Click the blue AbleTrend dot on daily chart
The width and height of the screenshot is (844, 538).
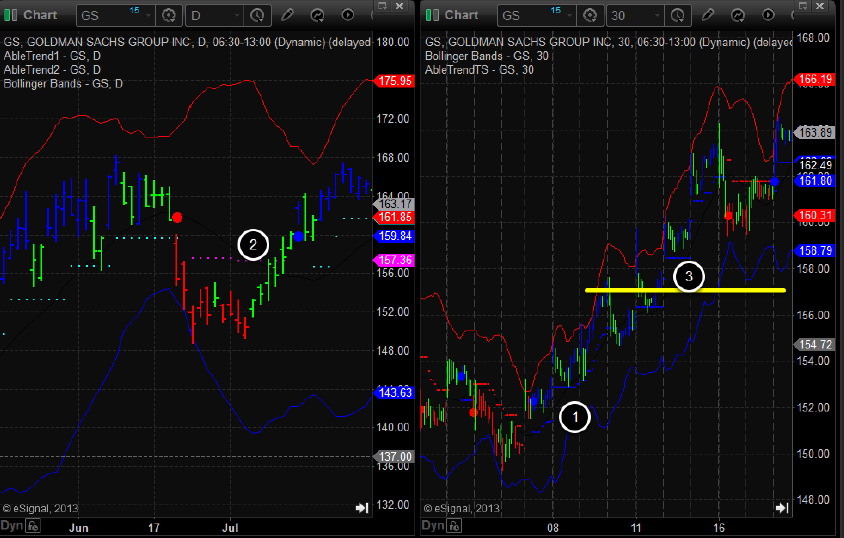tap(299, 236)
